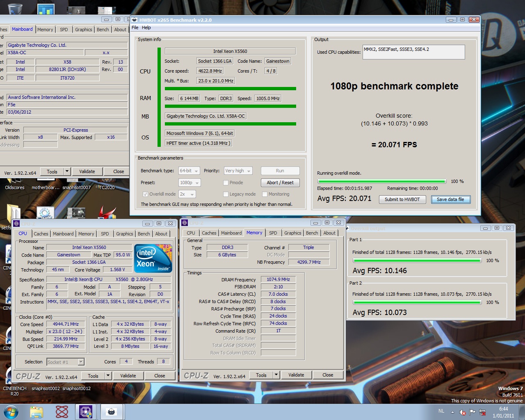Open the Oldscores desktop item
Image resolution: width=525 pixels, height=420 pixels.
[x=15, y=187]
